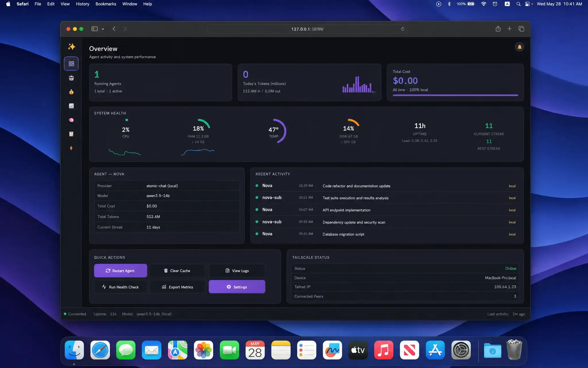Open Spotlight search in the menu bar
This screenshot has height=368, width=588.
[518, 4]
